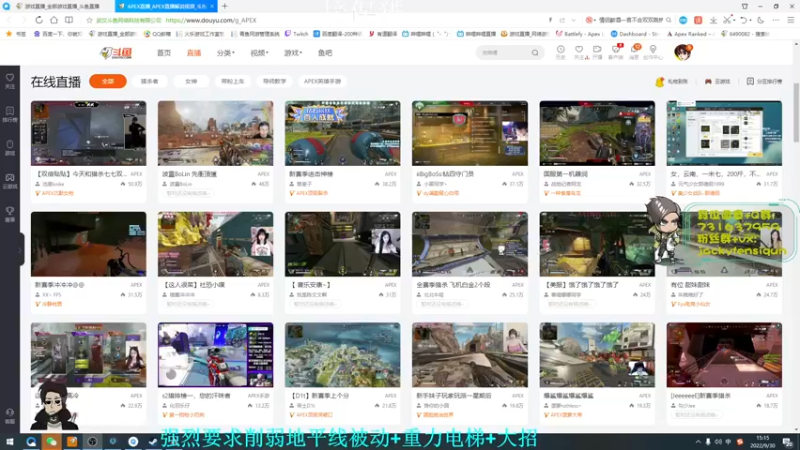Open the 【喜乐安康~】 stream thumbnail
The height and width of the screenshot is (450, 800).
point(342,244)
